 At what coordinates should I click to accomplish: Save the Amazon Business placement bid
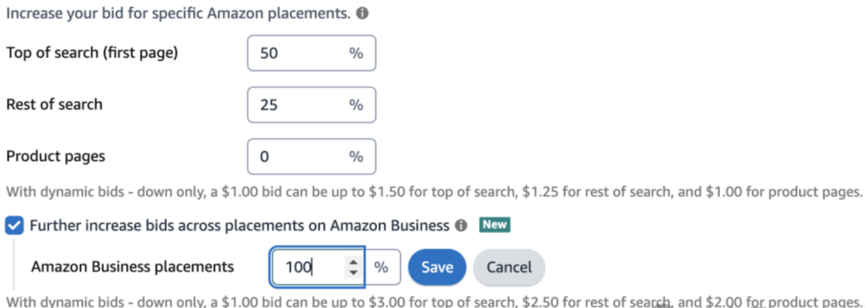point(437,268)
